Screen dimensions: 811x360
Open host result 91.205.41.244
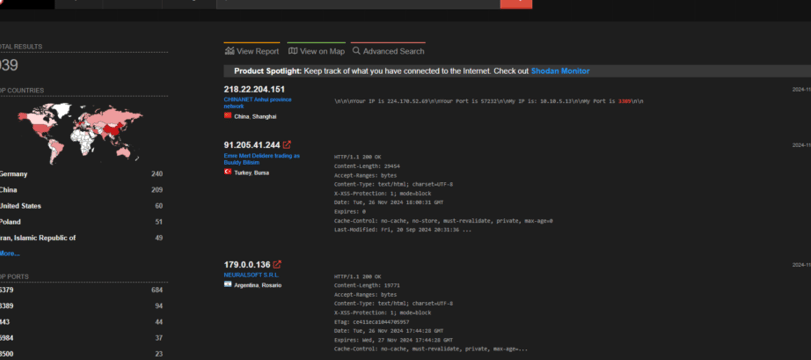(x=252, y=145)
